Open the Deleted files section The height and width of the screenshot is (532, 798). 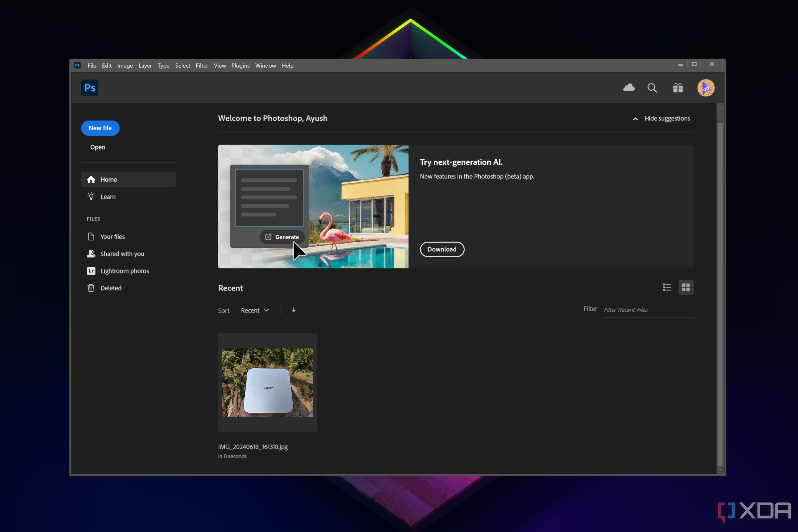tap(111, 287)
